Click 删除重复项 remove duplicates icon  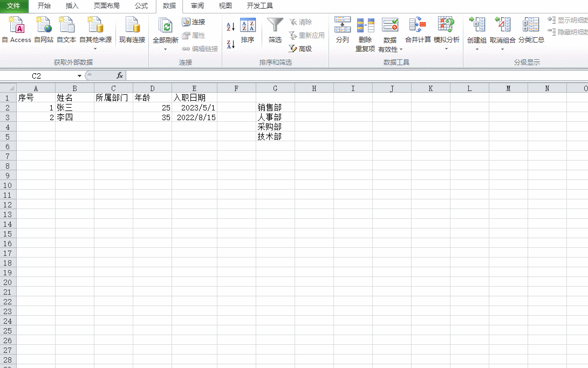coord(365,26)
